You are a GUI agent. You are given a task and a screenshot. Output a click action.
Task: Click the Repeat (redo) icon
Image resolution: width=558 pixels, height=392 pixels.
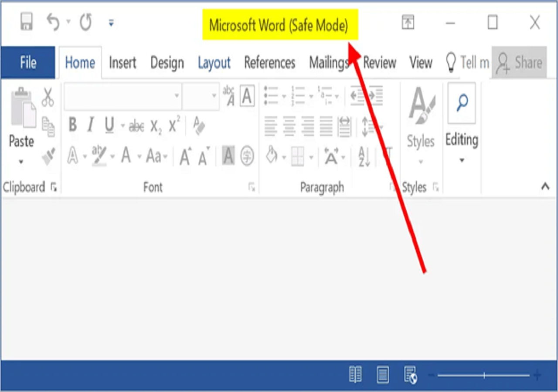click(85, 22)
